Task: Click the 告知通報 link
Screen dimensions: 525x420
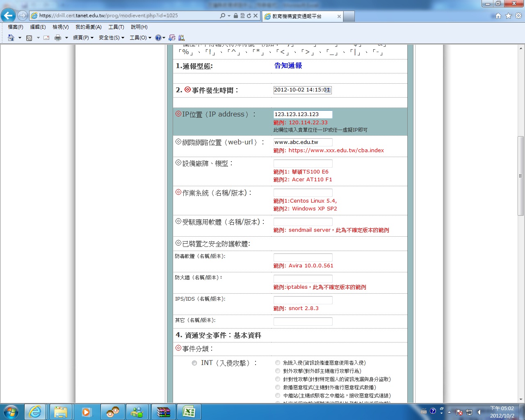Action: pyautogui.click(x=288, y=66)
